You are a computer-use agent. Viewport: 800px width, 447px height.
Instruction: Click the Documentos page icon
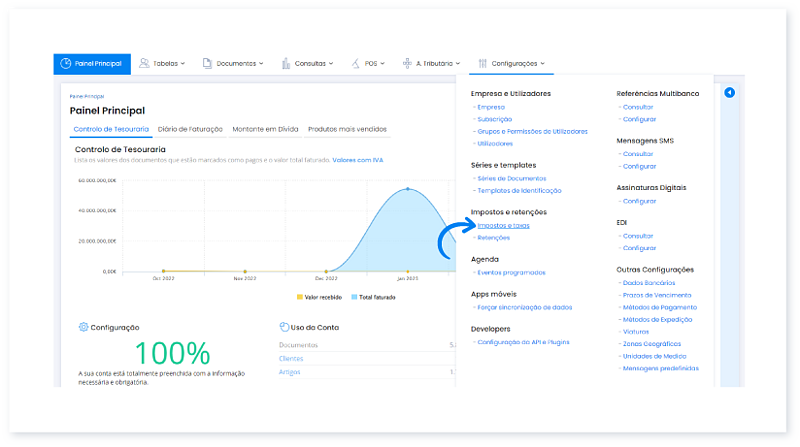point(207,63)
